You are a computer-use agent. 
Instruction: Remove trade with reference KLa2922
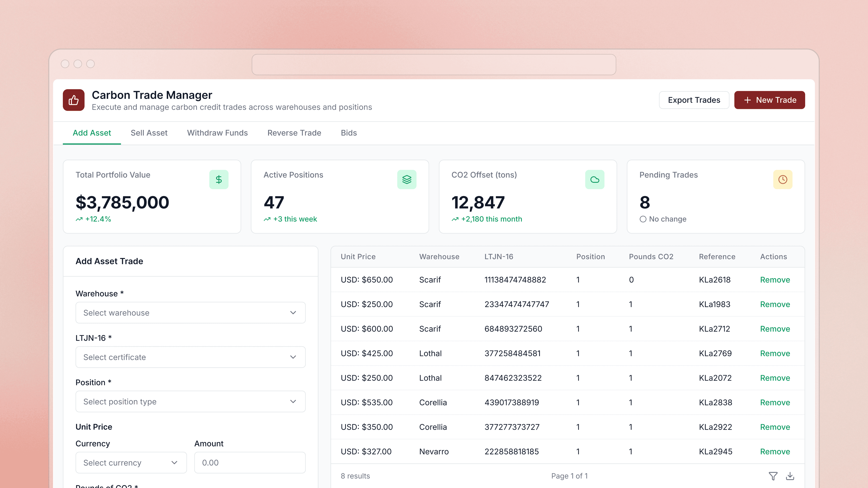[x=775, y=427]
